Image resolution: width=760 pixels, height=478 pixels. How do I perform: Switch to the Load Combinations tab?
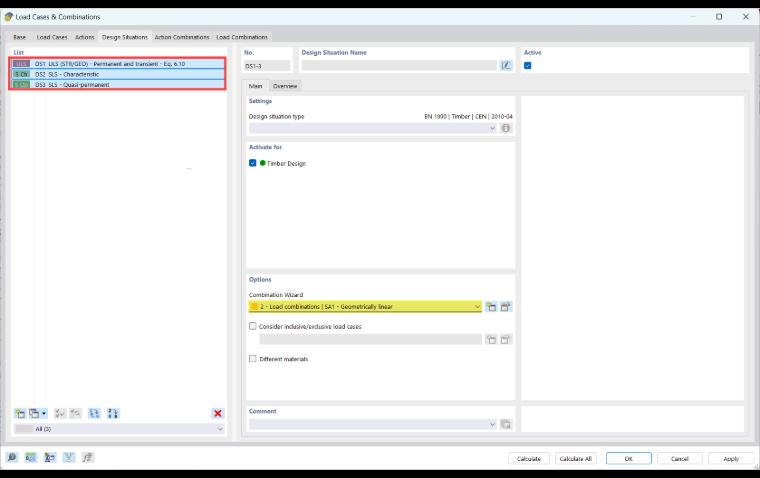[242, 37]
